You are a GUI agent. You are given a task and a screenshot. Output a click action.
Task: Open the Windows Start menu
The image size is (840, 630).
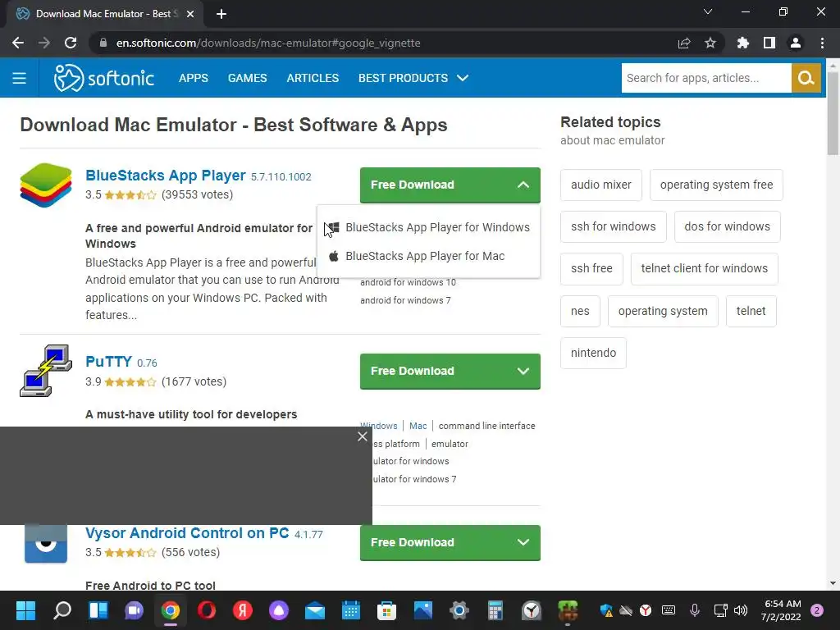click(25, 610)
